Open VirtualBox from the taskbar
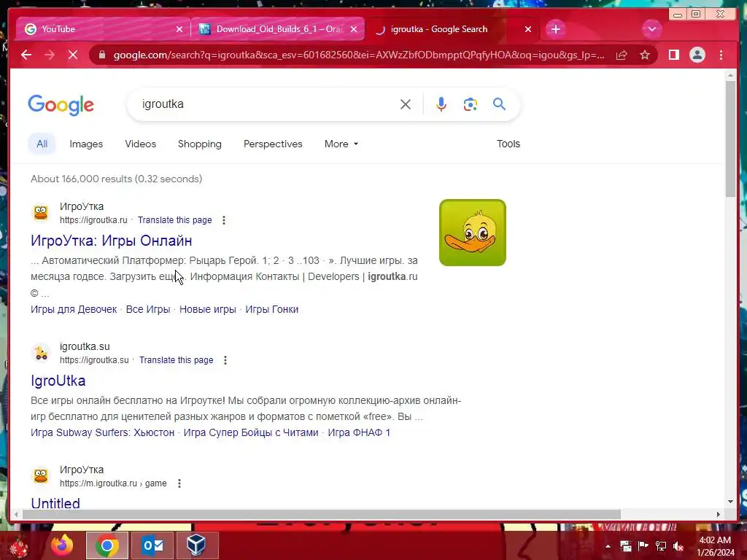747x560 pixels. point(196,545)
